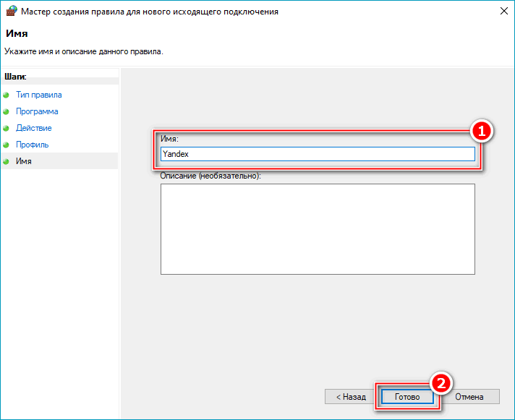The image size is (515, 420).
Task: Click green bullet beside Тип правила
Action: tap(7, 95)
